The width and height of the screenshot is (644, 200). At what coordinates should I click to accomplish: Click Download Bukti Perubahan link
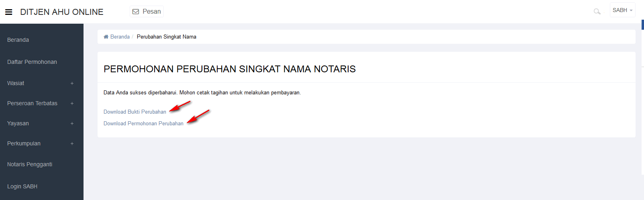coord(135,112)
